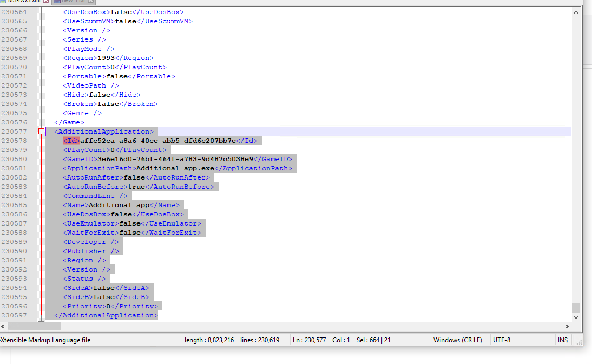592x364 pixels.
Task: Click the Col : 1 status entry
Action: click(341, 340)
